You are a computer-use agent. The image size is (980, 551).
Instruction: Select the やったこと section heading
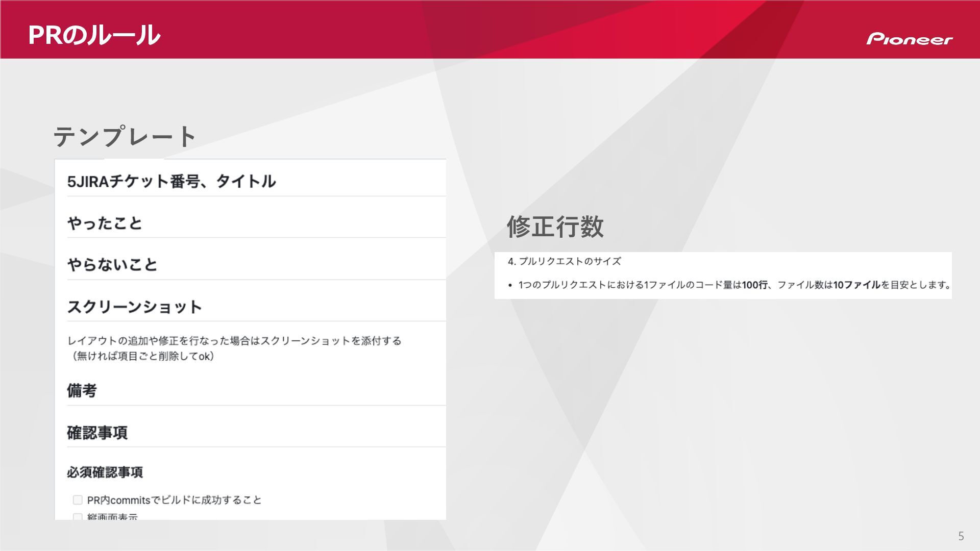point(105,223)
